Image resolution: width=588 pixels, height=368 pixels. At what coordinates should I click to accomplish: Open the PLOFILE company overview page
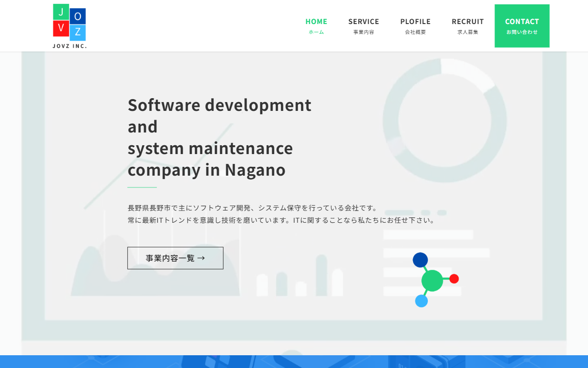[416, 26]
